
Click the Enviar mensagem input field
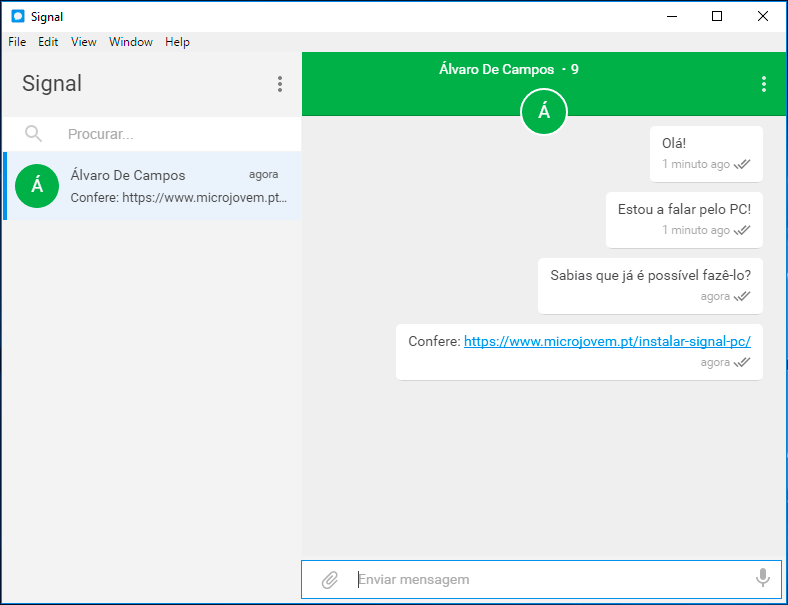[541, 580]
